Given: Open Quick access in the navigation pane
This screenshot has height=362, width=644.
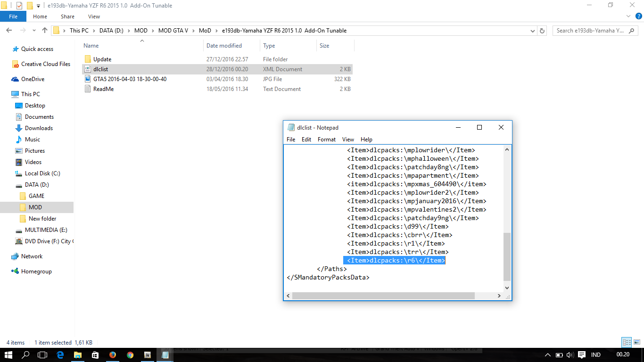Looking at the screenshot, I should [x=37, y=49].
